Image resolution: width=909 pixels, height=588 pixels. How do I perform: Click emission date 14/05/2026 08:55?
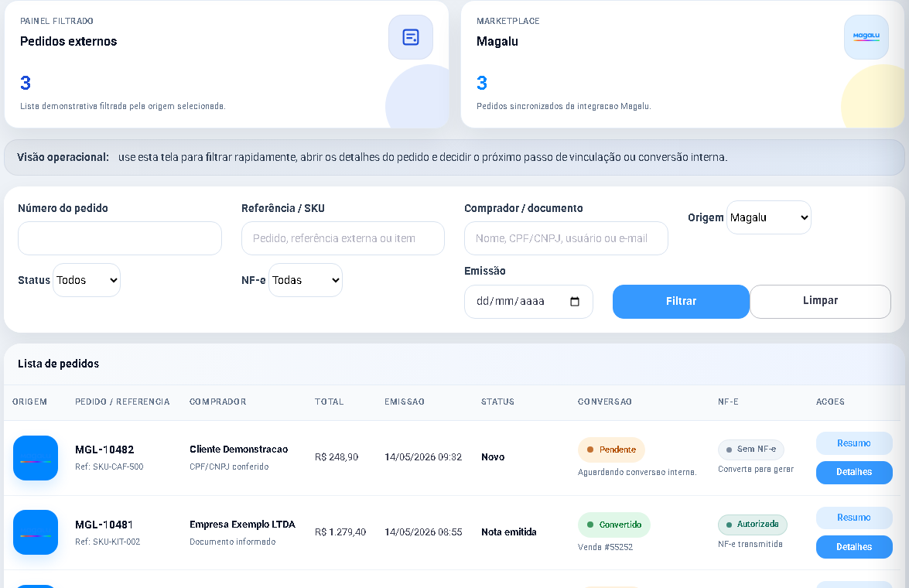[x=423, y=532]
